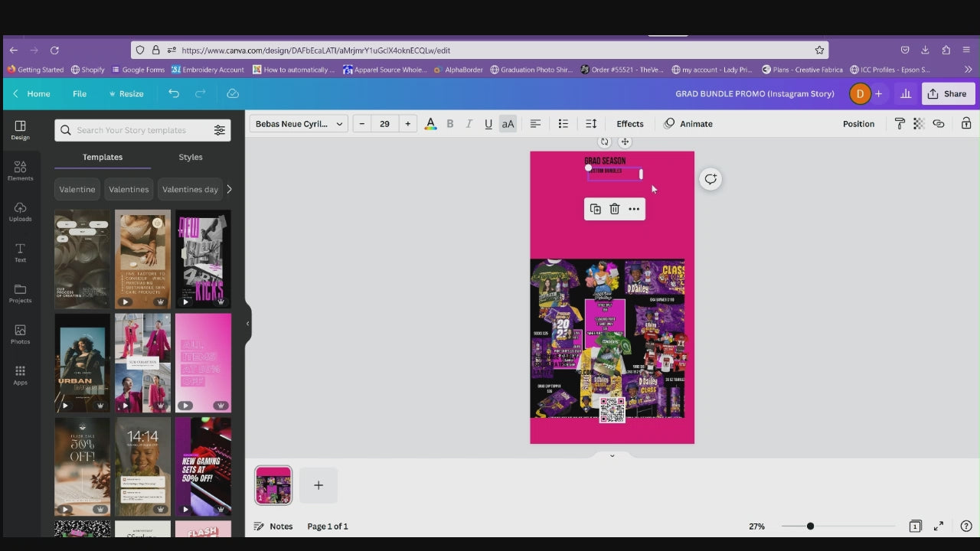Hide the page thumbnails strip

coord(612,455)
